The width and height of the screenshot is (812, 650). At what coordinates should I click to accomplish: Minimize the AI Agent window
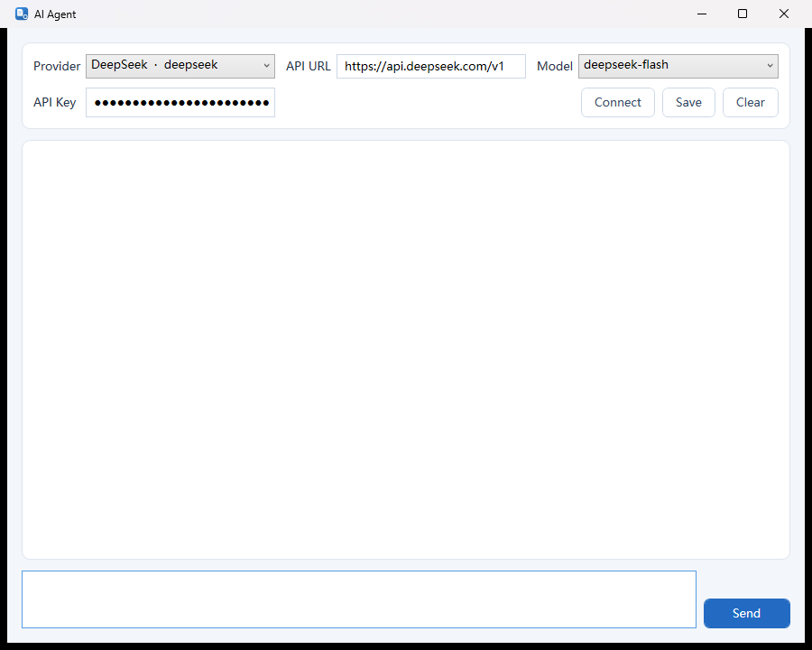coord(702,14)
